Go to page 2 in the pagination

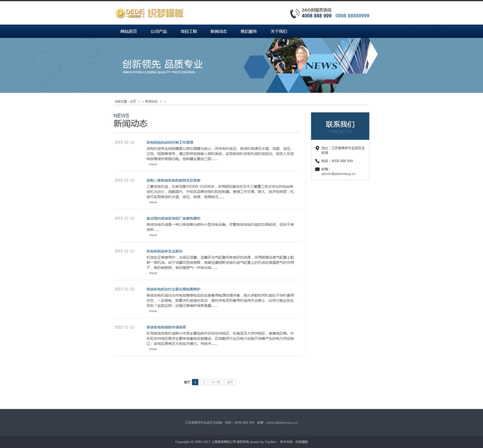[204, 382]
